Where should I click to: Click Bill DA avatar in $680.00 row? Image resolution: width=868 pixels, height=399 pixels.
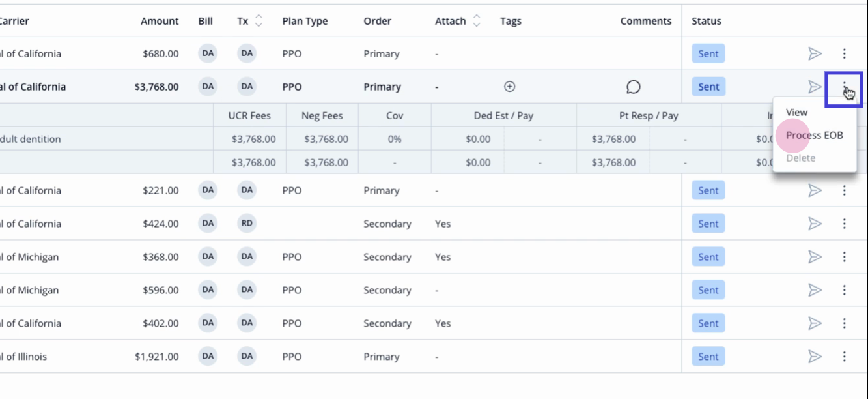tap(208, 53)
